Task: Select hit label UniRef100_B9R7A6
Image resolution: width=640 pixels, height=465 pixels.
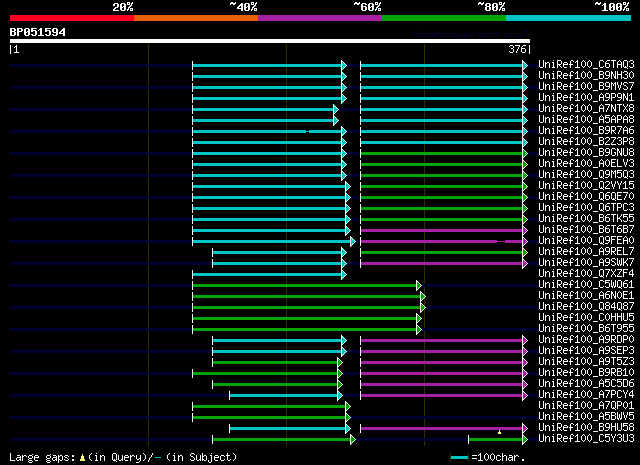Action: pos(586,131)
